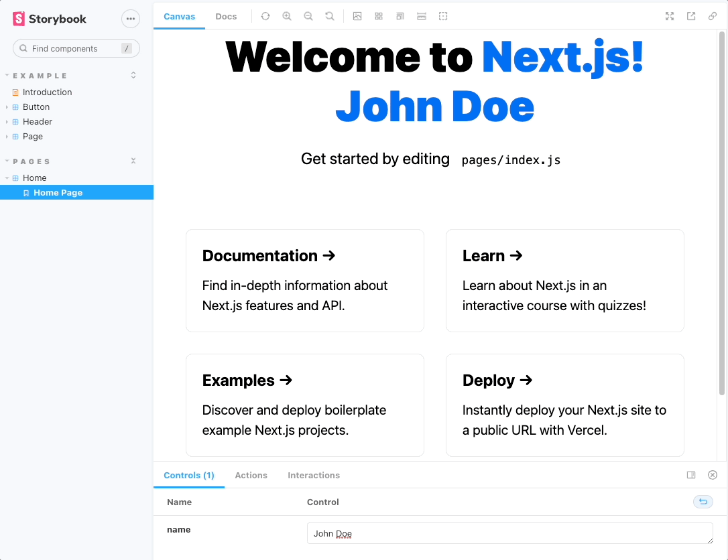Click the canvas vertical scrollbar
The width and height of the screenshot is (728, 560).
(721, 214)
